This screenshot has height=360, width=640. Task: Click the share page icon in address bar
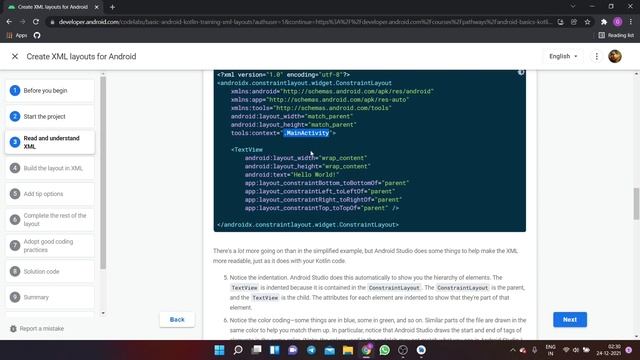[x=574, y=22]
